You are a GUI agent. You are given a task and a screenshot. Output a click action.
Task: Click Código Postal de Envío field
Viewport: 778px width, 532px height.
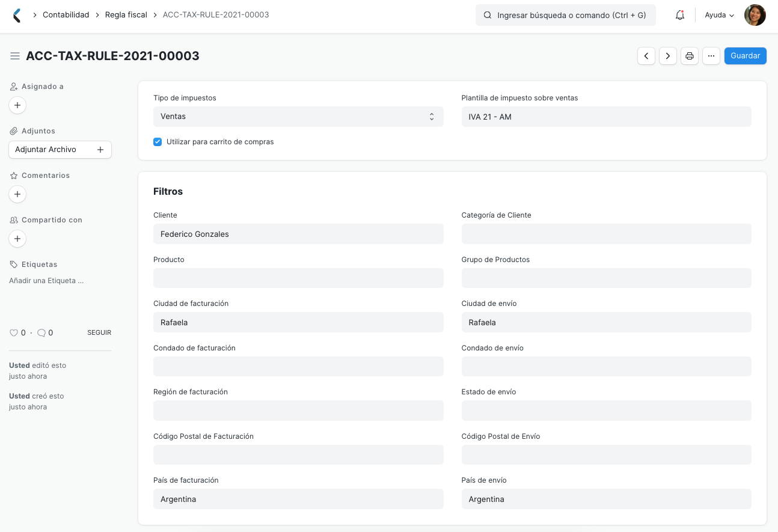tap(607, 455)
